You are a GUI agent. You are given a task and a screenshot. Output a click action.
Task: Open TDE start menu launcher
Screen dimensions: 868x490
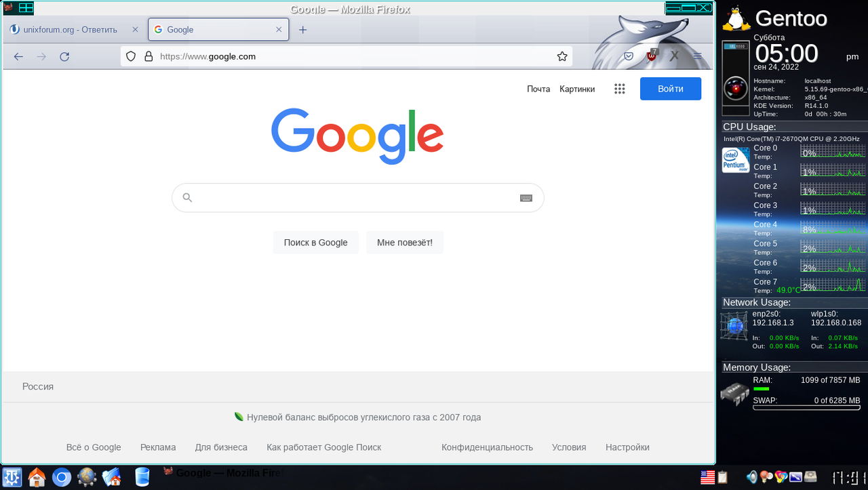coord(12,477)
